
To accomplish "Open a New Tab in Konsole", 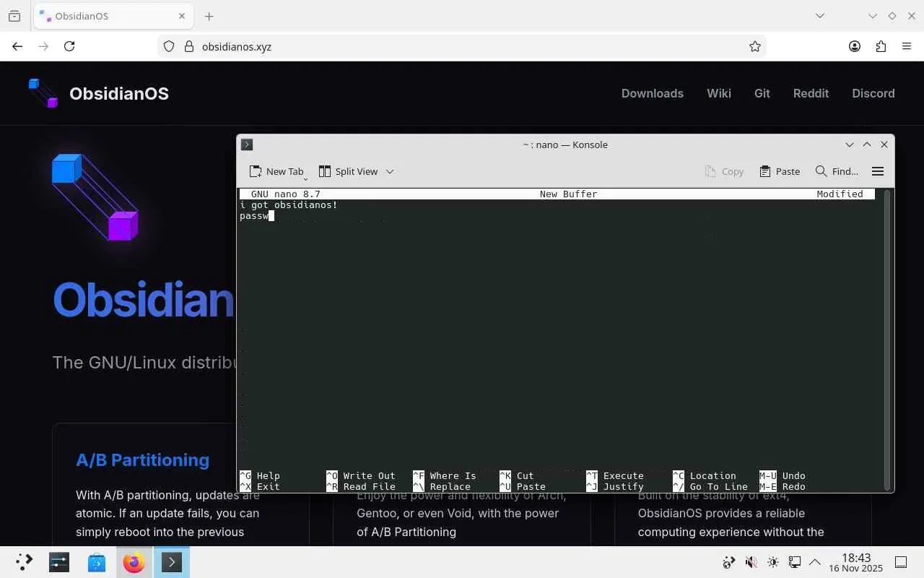I will click(x=276, y=171).
